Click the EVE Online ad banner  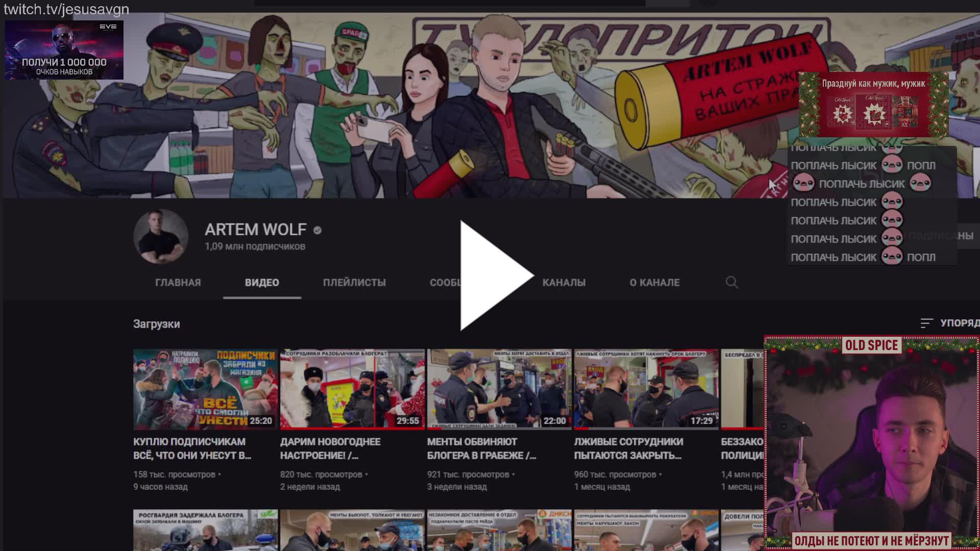(x=64, y=50)
